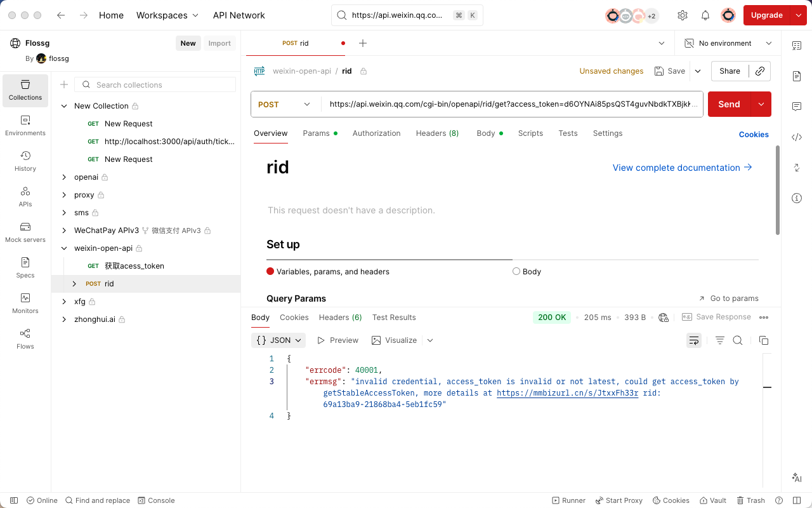Open response more options ellipsis
This screenshot has height=508, width=812.
(x=764, y=317)
